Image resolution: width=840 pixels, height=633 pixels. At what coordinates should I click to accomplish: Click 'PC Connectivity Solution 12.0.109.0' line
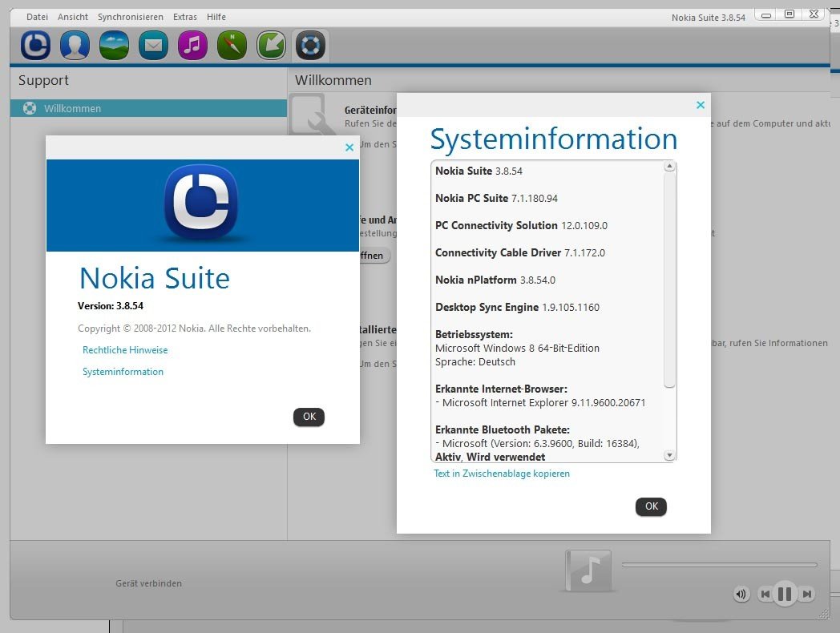(521, 225)
